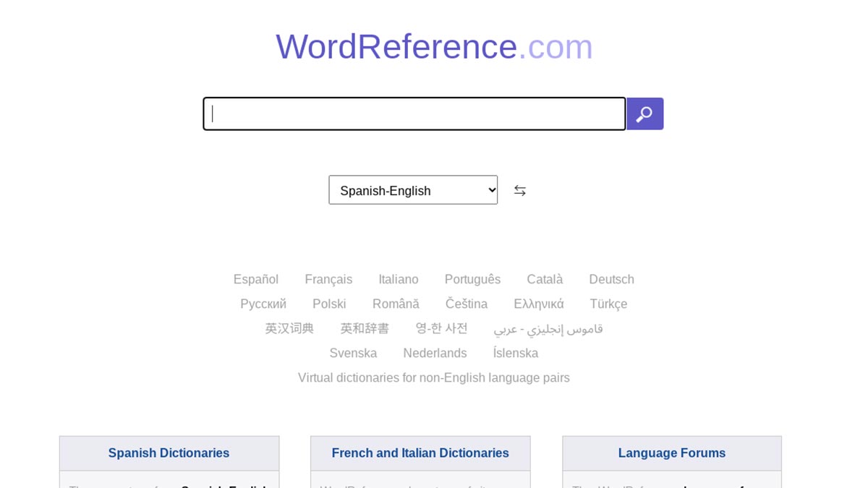Screen dimensions: 868x488
Task: Visit the Language Forums section heading
Action: (671, 453)
